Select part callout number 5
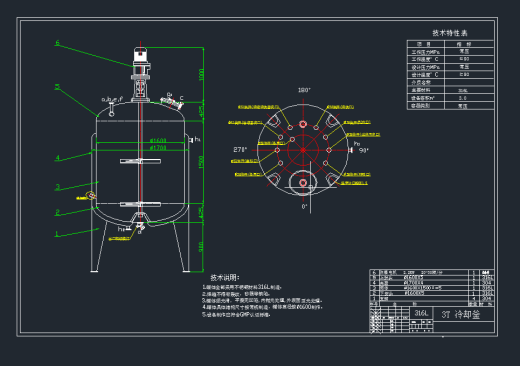520x366 pixels. [57, 87]
